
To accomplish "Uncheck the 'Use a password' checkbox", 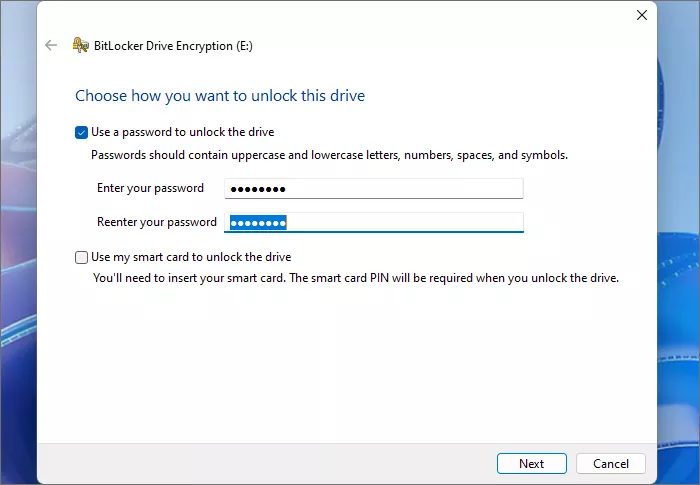I will pyautogui.click(x=82, y=132).
